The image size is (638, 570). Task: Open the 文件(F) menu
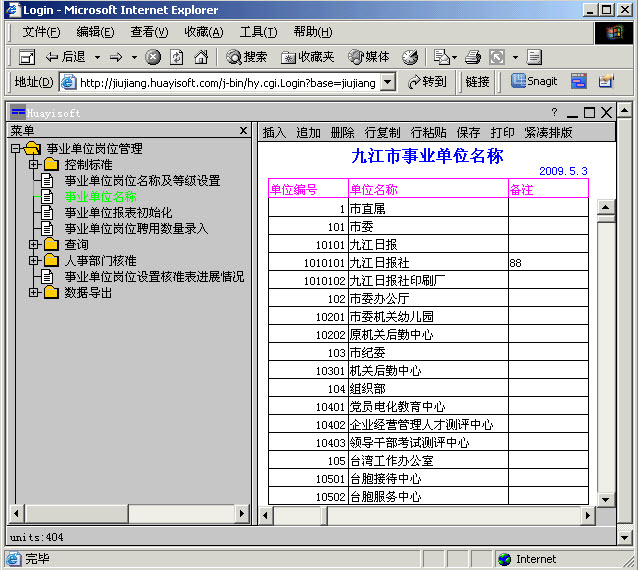point(41,32)
